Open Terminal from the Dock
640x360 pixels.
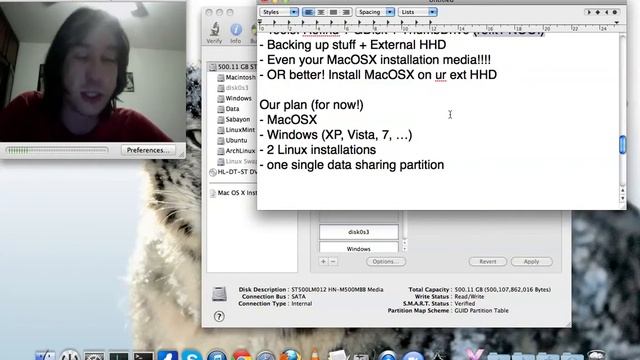143,355
